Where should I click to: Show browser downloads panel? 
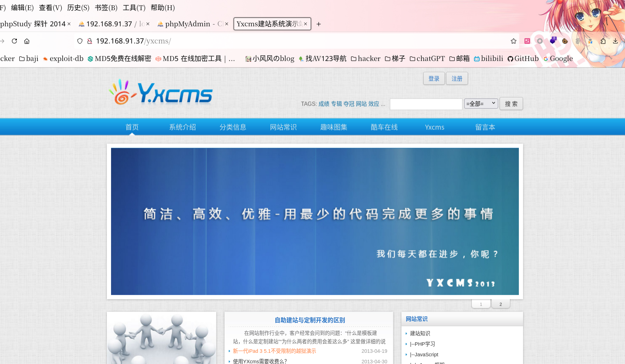pos(616,41)
